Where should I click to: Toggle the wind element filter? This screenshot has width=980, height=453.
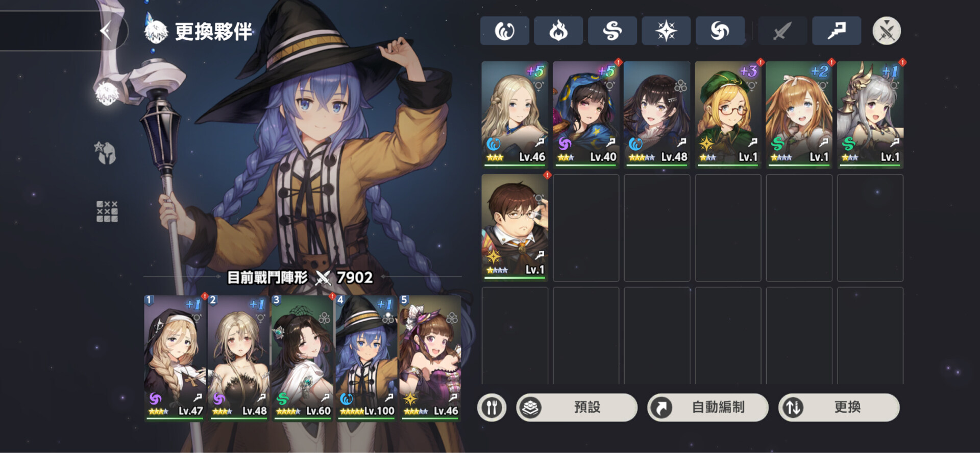coord(612,31)
